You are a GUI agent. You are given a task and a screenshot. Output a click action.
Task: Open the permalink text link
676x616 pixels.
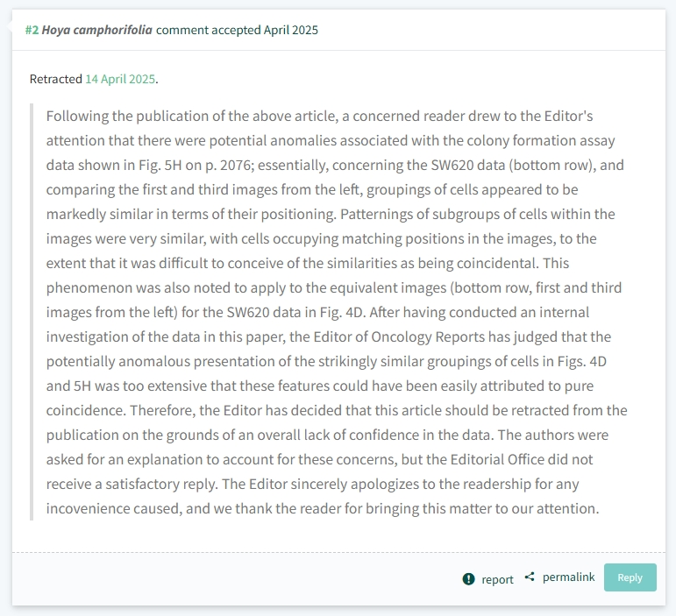(x=569, y=577)
